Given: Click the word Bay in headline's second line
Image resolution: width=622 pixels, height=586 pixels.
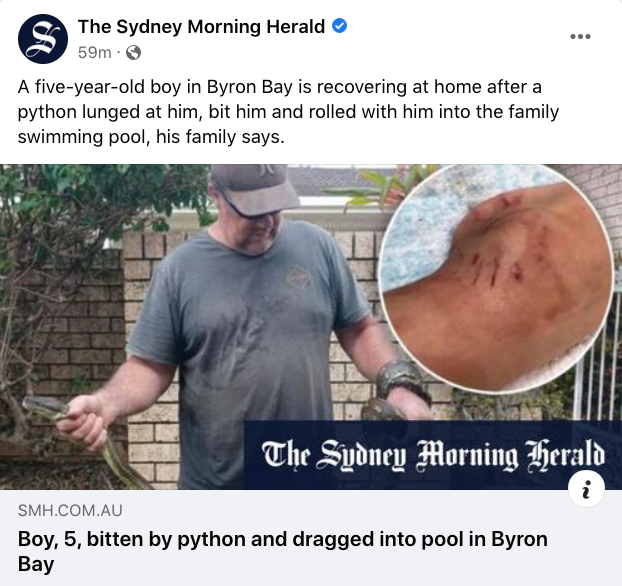Looking at the screenshot, I should [36, 564].
